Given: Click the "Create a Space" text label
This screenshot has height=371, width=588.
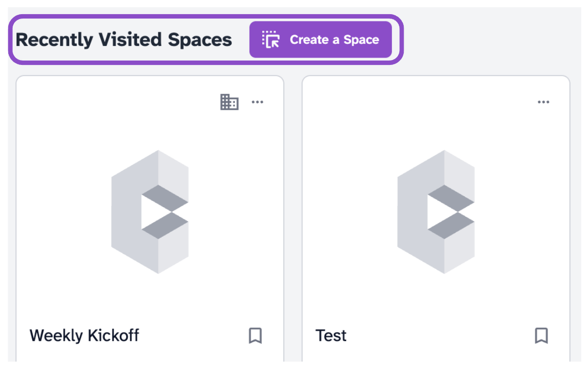Looking at the screenshot, I should [334, 40].
